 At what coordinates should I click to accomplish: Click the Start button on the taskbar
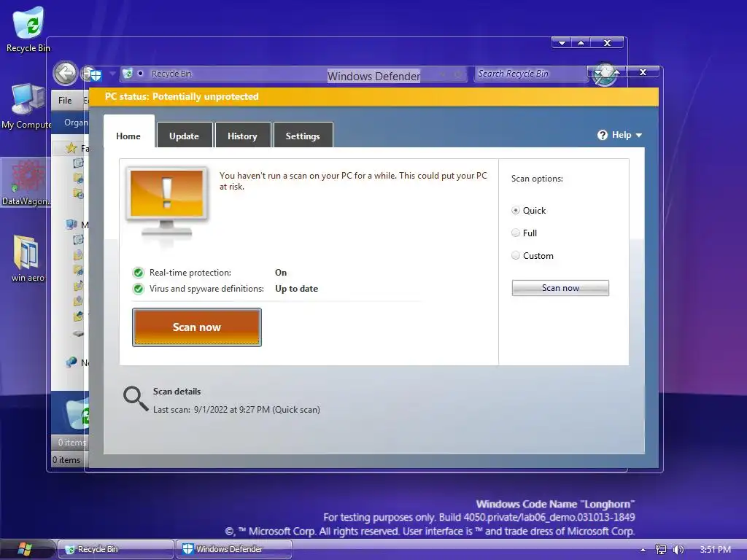[x=24, y=549]
